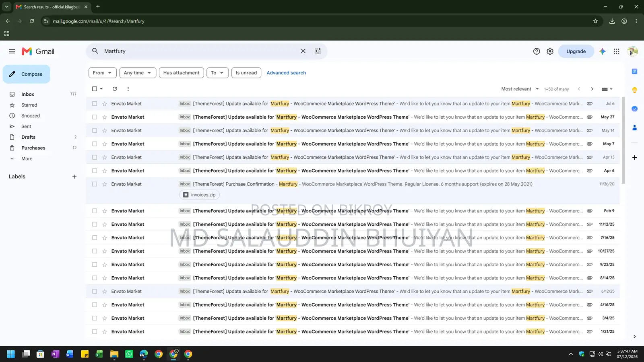Click the Gmail logo

pyautogui.click(x=38, y=51)
